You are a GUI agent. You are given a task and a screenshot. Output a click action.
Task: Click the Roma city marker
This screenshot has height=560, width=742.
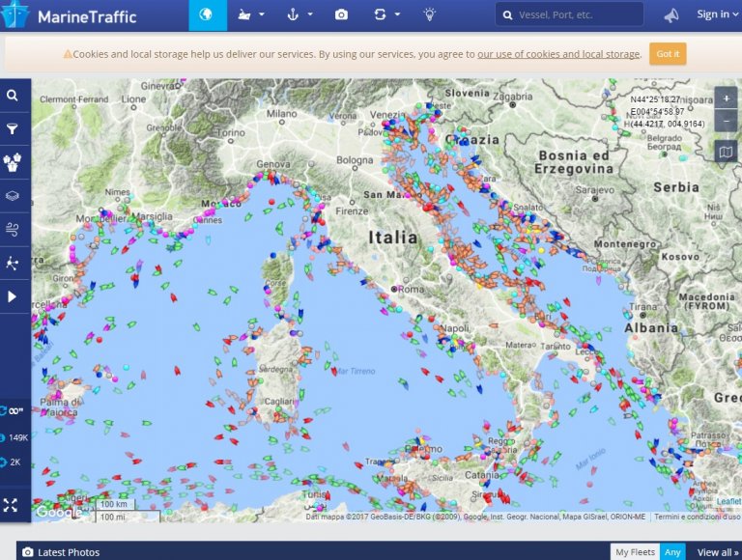click(394, 289)
